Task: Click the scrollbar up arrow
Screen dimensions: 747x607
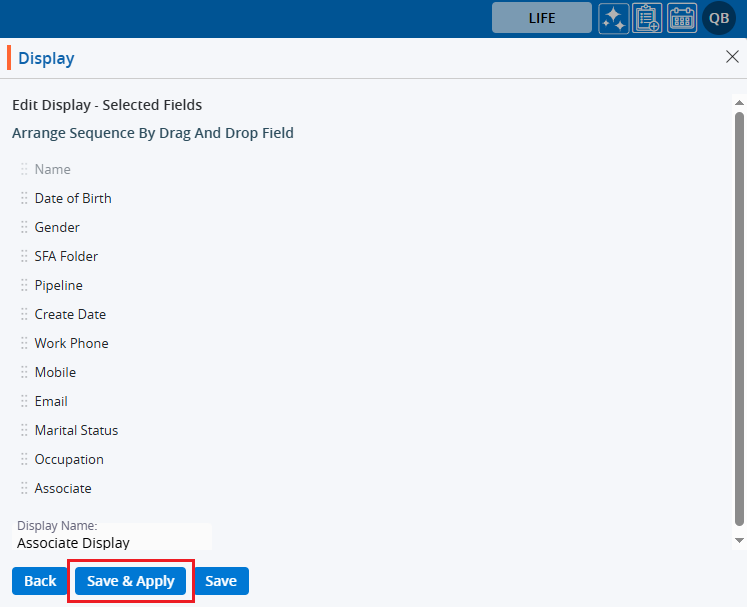Action: (739, 102)
